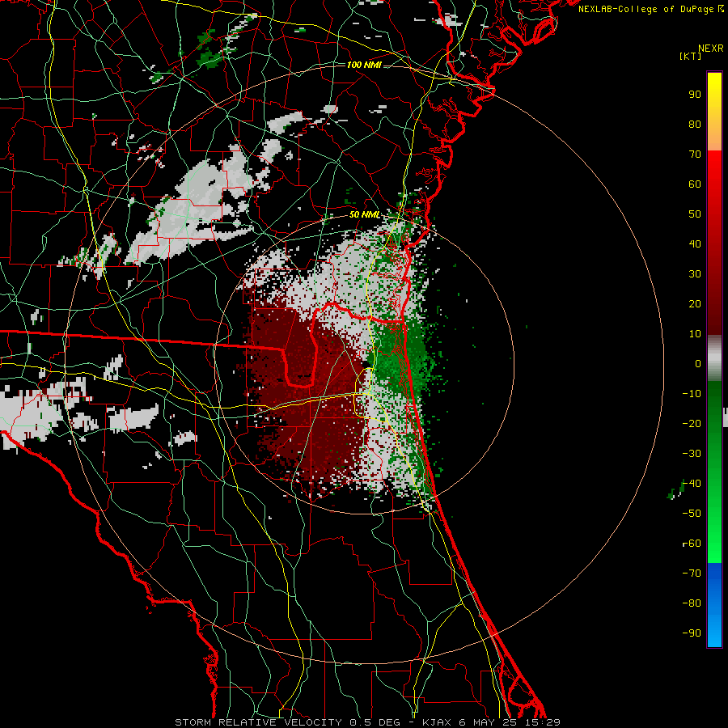Click the -10 legend value
This screenshot has width=728, height=728.
(x=692, y=394)
